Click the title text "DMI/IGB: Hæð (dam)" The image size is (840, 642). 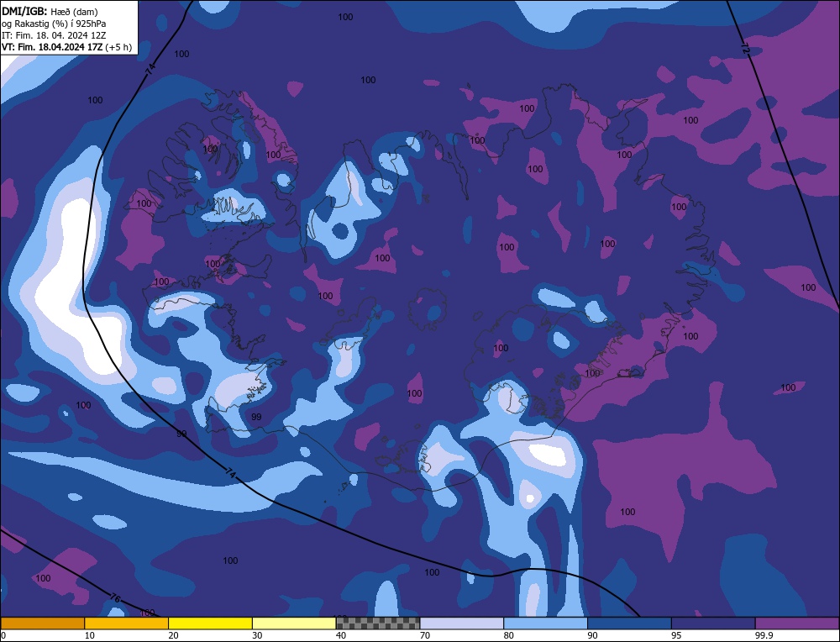[x=50, y=11]
